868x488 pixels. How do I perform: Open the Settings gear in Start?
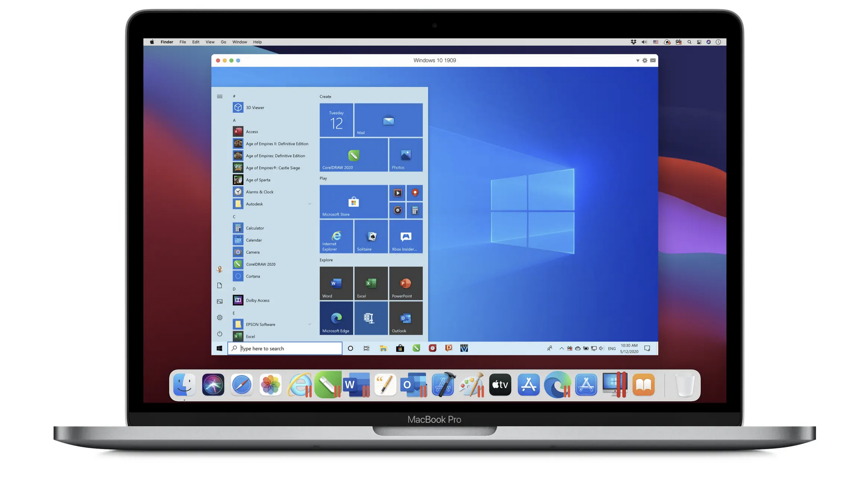[220, 318]
